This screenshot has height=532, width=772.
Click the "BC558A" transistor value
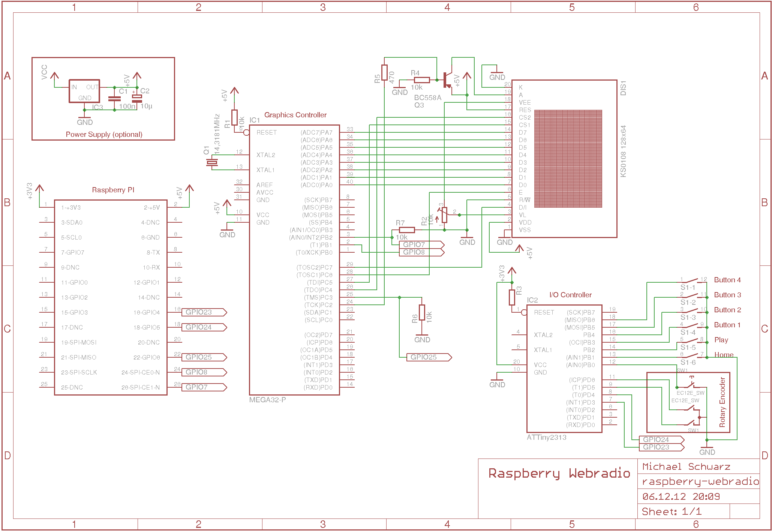(x=428, y=98)
